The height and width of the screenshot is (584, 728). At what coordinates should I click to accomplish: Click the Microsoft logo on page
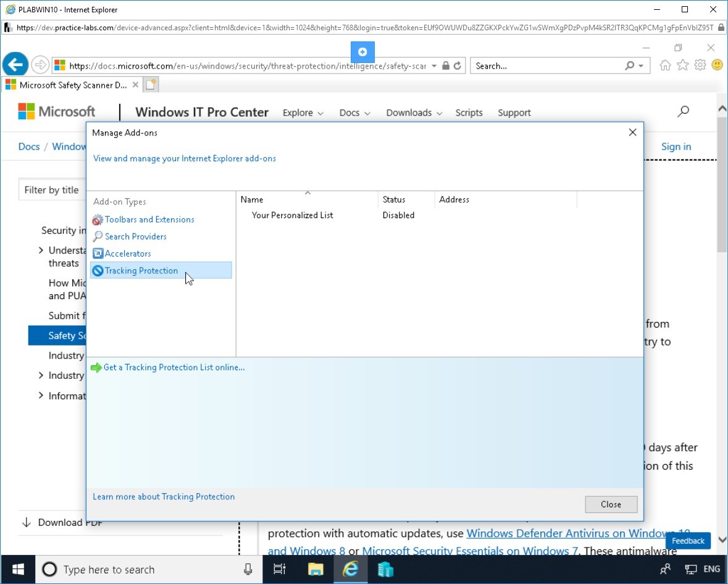click(57, 111)
